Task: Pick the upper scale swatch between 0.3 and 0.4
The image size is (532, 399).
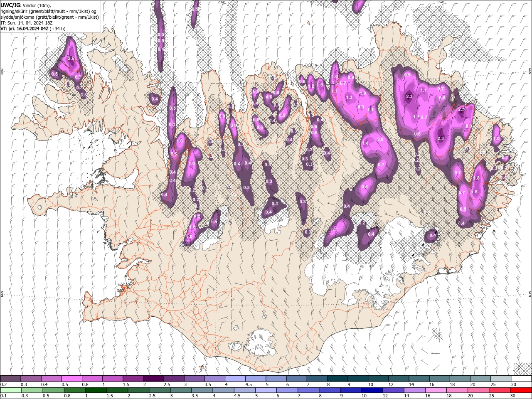Action: [x=31, y=379]
